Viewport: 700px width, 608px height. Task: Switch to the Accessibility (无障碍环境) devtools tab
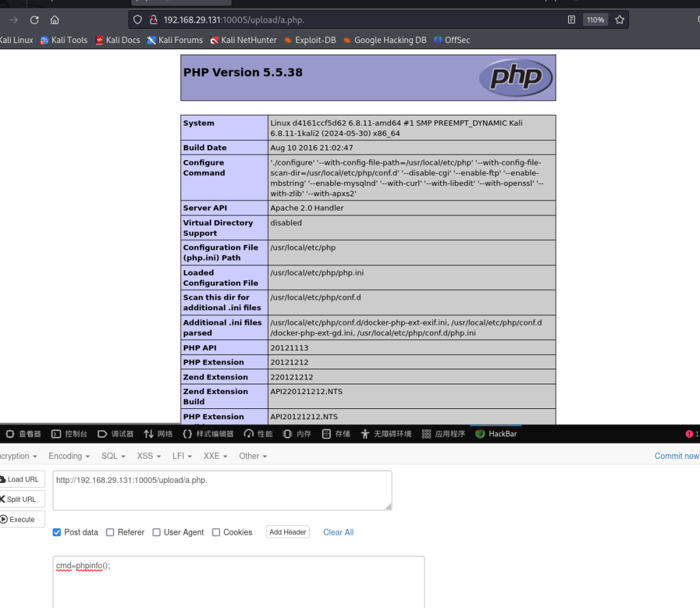(386, 434)
